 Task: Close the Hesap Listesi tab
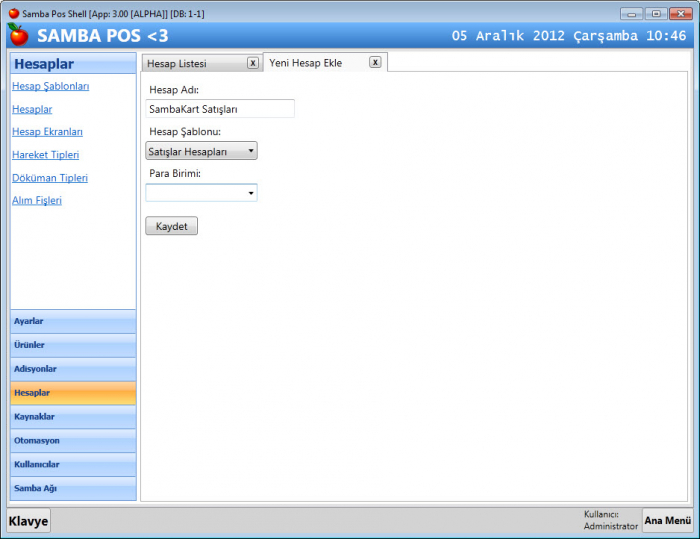pyautogui.click(x=252, y=63)
